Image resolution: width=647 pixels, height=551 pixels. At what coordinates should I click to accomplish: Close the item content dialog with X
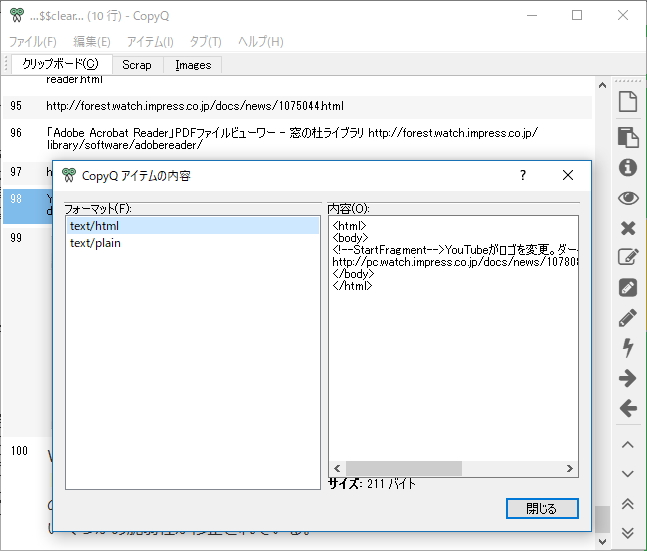(568, 175)
